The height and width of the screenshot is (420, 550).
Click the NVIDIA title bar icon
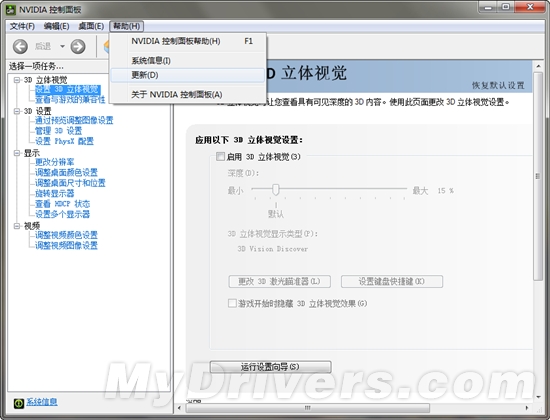pos(11,9)
